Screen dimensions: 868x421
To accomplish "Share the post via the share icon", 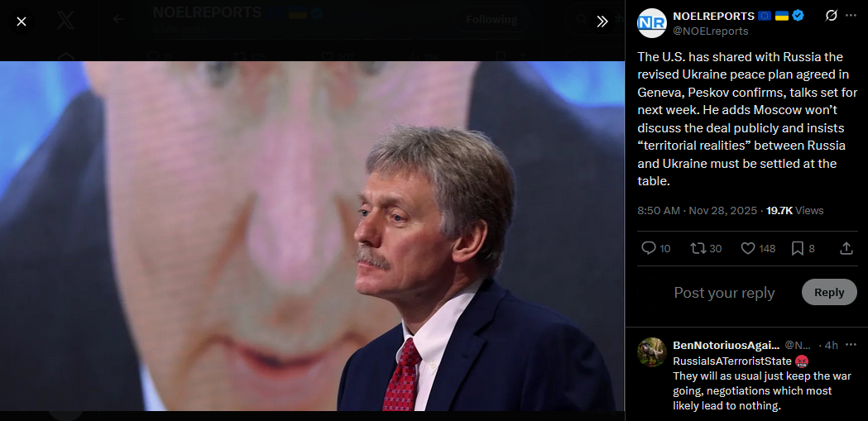I will (846, 248).
